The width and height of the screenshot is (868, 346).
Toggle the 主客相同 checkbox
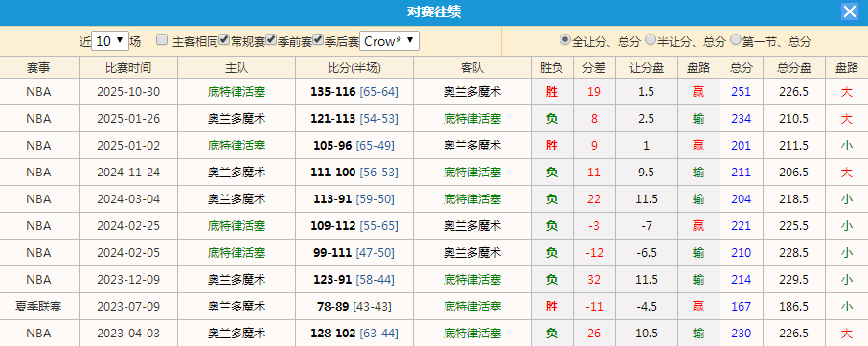click(162, 39)
